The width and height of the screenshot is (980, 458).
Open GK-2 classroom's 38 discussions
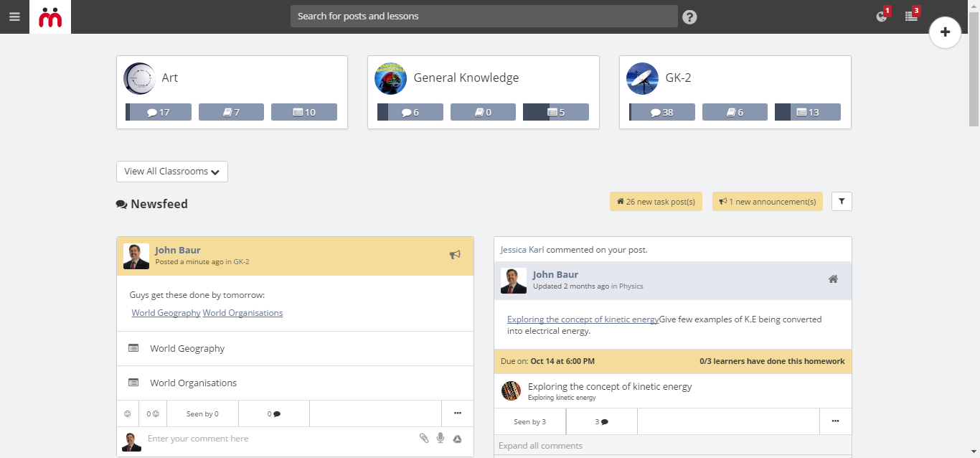[662, 112]
